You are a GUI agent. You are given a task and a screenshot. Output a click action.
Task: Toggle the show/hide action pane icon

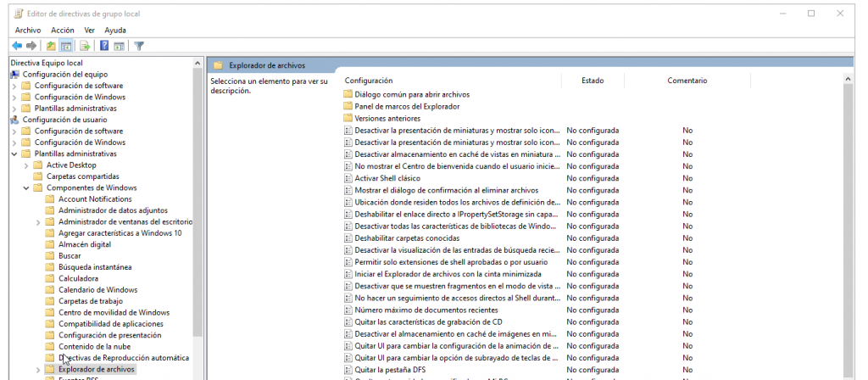click(120, 46)
